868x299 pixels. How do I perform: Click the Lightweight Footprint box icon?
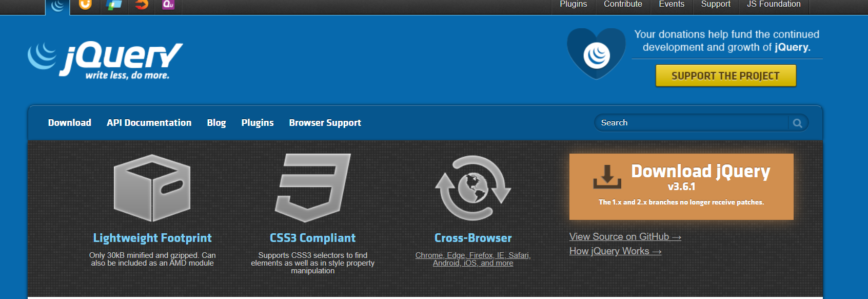pos(152,188)
